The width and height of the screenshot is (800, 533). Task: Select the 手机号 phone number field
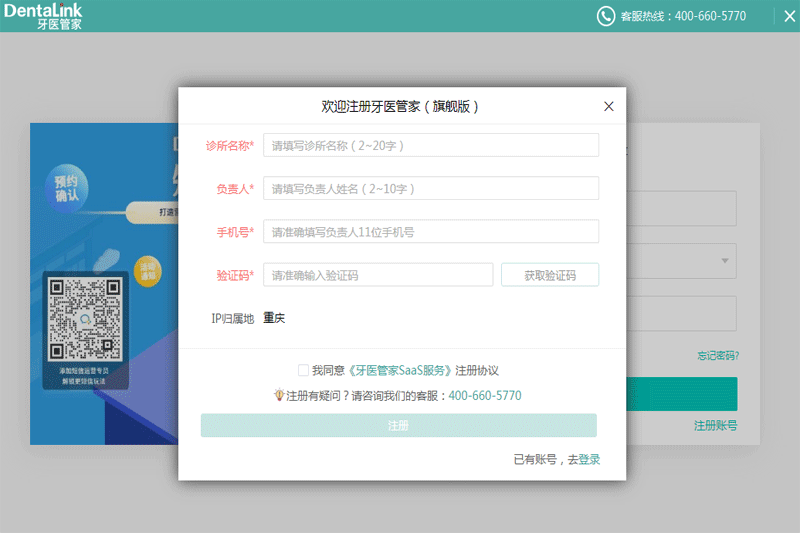(x=430, y=232)
